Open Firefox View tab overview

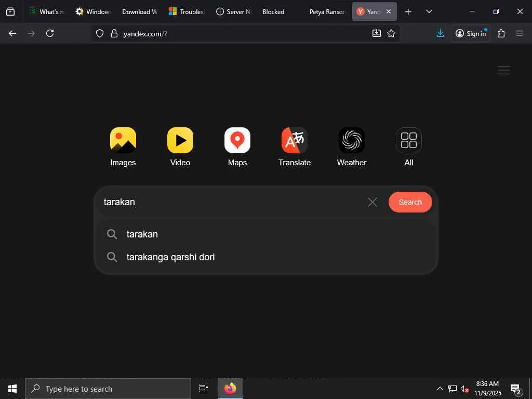click(x=10, y=11)
